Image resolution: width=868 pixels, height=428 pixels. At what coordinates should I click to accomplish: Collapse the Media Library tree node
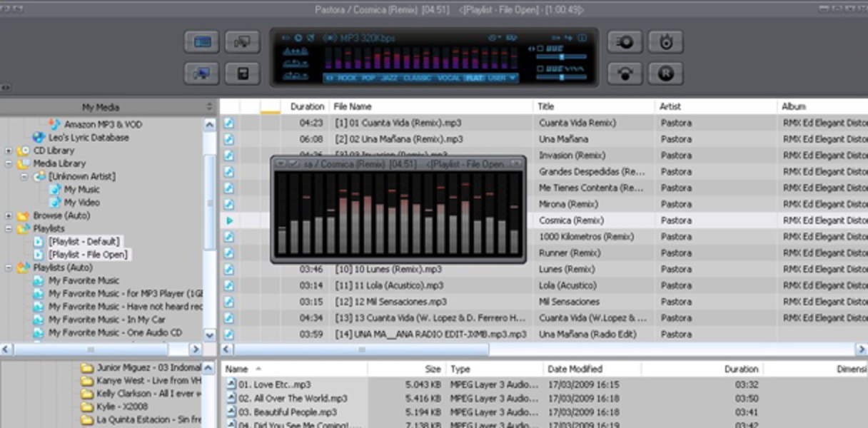click(x=9, y=163)
